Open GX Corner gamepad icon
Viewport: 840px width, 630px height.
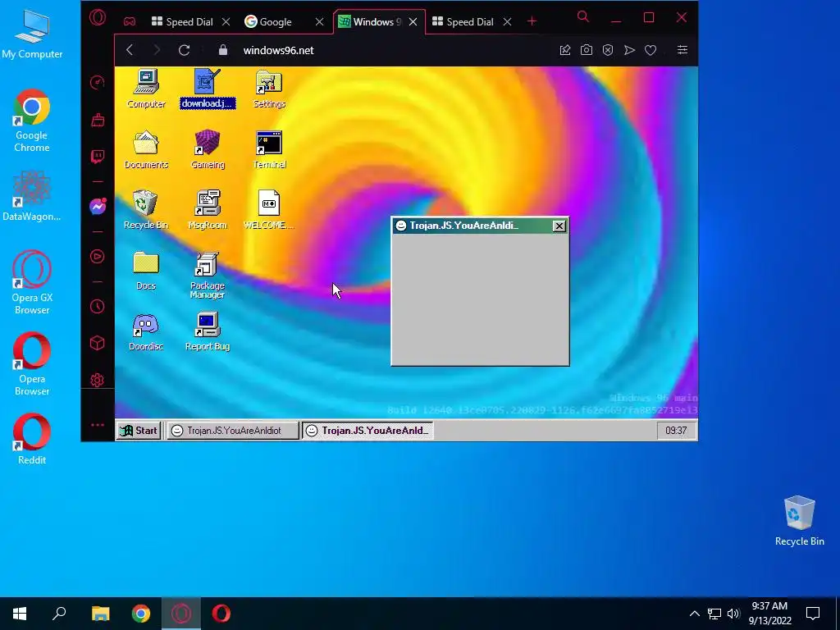tap(129, 22)
